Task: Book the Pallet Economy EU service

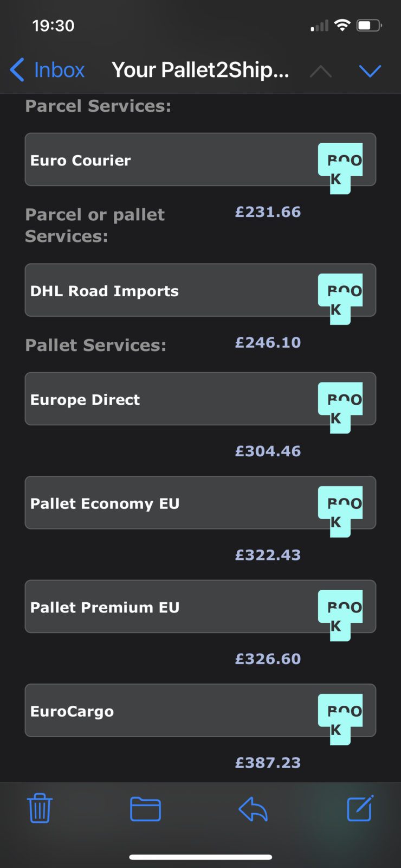Action: pos(340,512)
